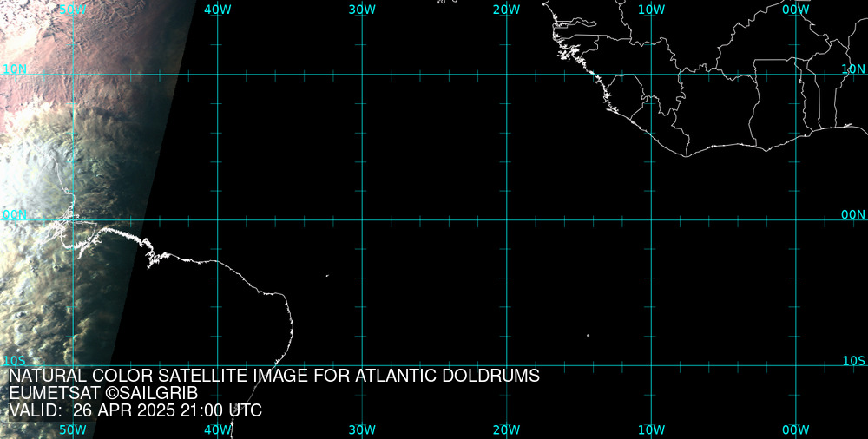Screen dimensions: 868x439
Task: Click the 10W longitude label along the top edge
Action: [652, 10]
